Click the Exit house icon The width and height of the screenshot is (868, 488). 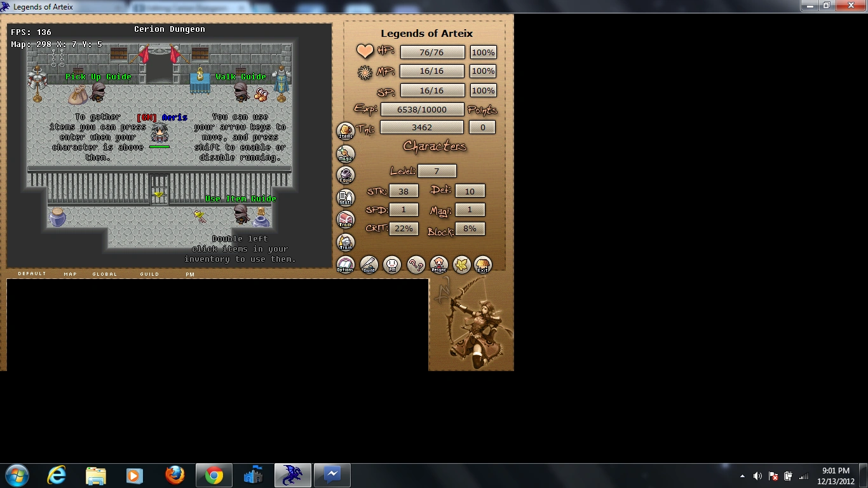pyautogui.click(x=484, y=265)
